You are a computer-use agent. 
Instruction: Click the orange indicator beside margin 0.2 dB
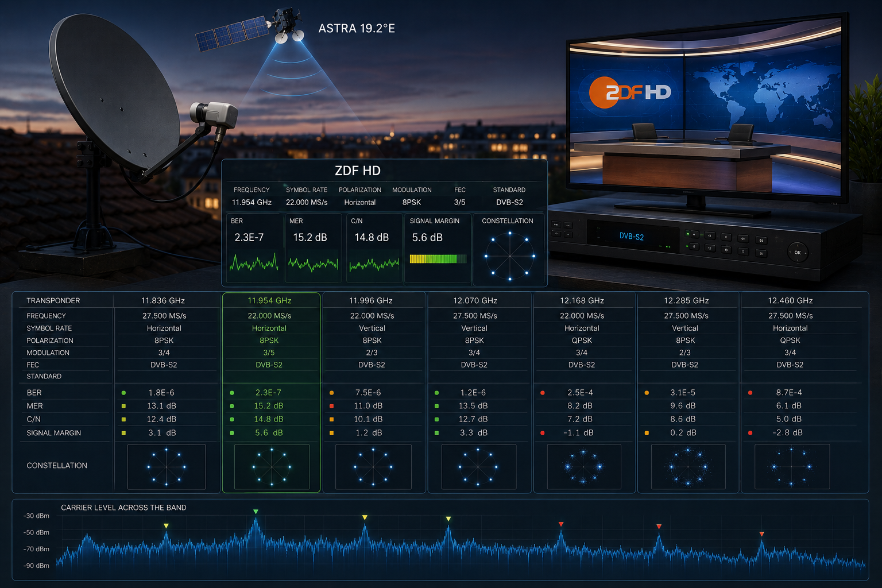pos(647,433)
